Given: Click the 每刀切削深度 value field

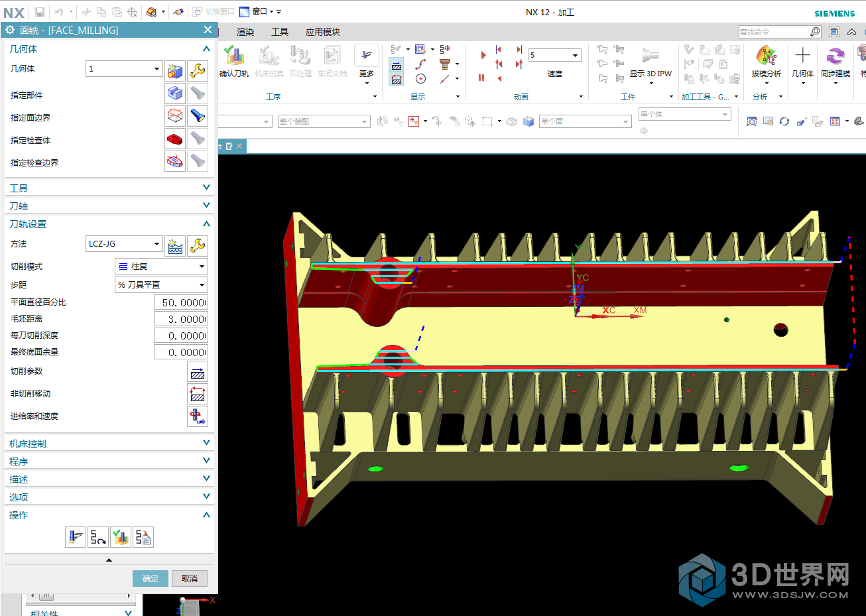Looking at the screenshot, I should click(180, 336).
